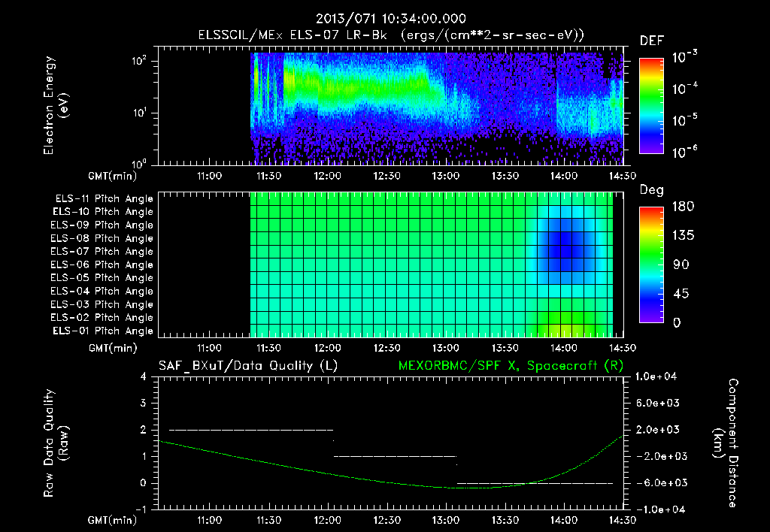Click the 45 tick on Deg scale
The image size is (770, 532).
coord(681,294)
